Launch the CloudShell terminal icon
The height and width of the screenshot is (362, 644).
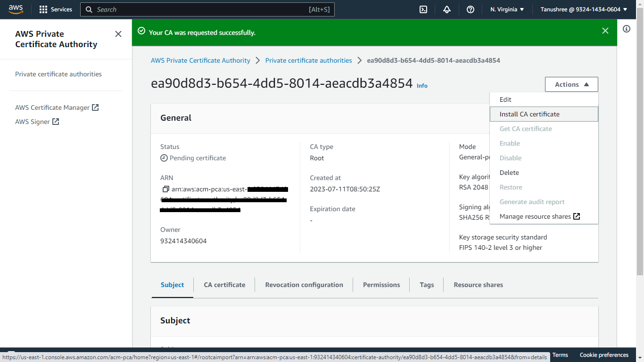423,9
